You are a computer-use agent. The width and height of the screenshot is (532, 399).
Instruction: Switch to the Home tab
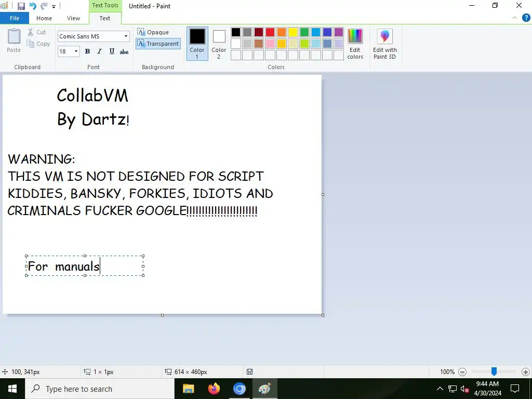[44, 18]
